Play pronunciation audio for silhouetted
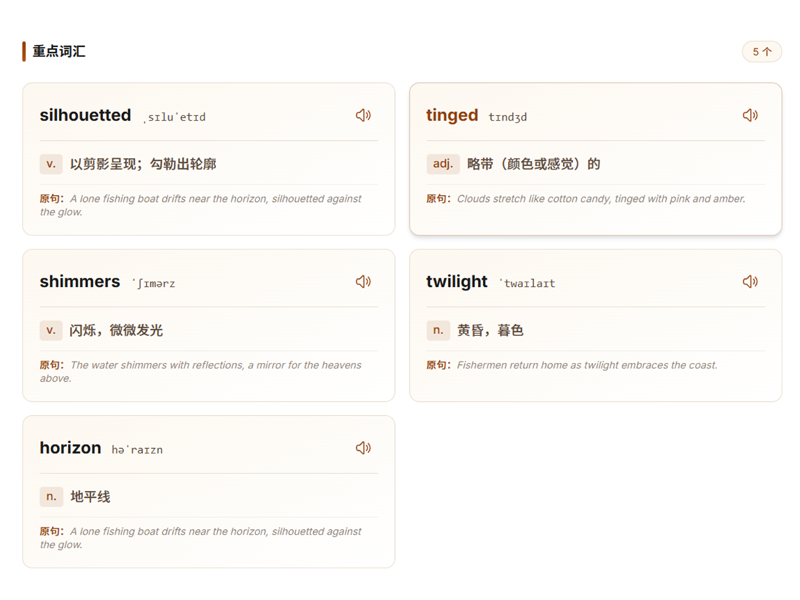This screenshot has width=800, height=600. pyautogui.click(x=363, y=115)
